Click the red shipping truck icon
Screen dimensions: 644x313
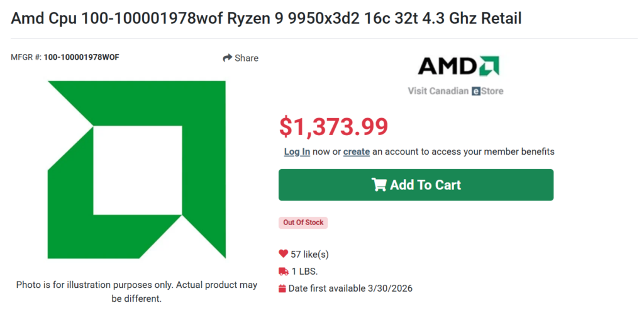(x=283, y=272)
